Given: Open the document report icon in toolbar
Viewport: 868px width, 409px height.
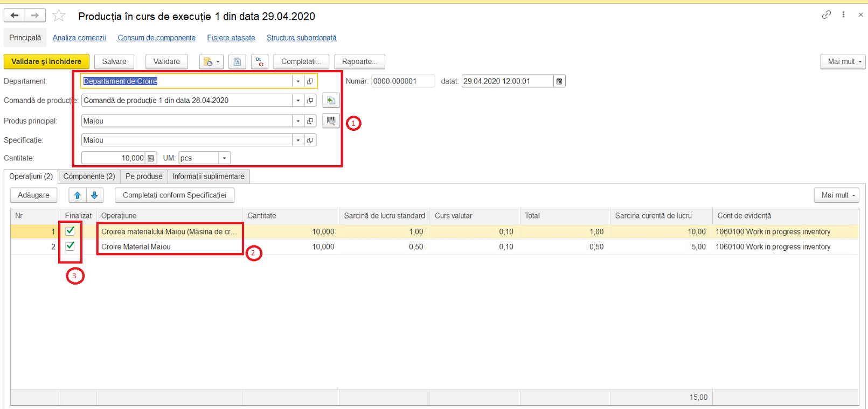Looking at the screenshot, I should coord(237,61).
